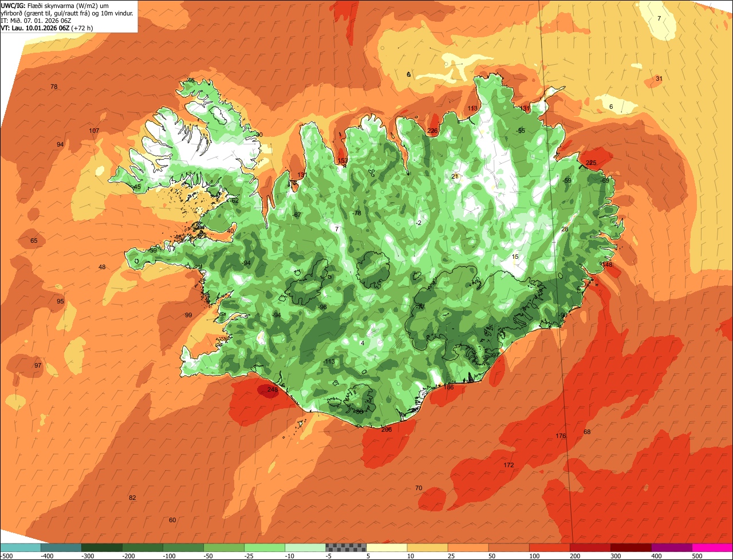Click the 'VT: Lau. 10.01.2026 06Z (+72 h)' line
733x560 pixels.
[48, 27]
